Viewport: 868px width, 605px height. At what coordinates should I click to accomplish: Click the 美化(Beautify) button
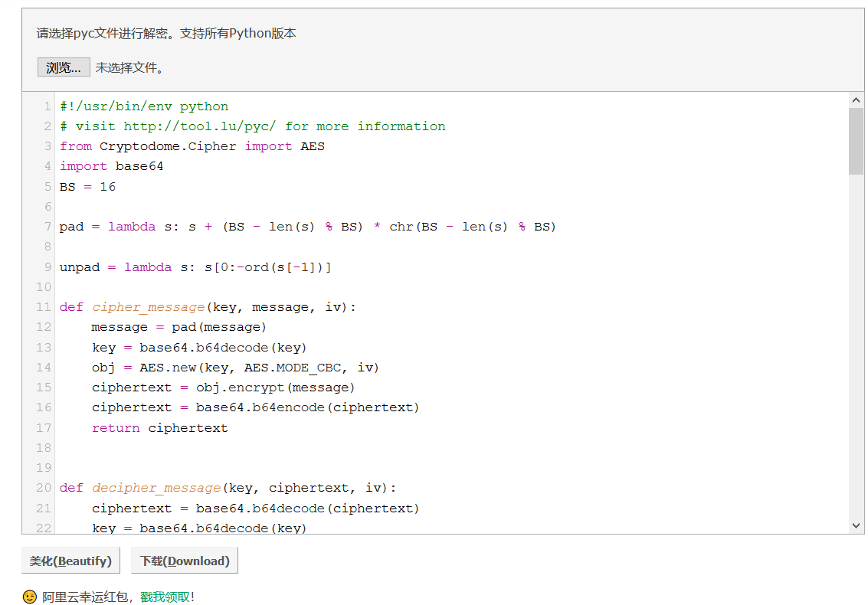pyautogui.click(x=70, y=561)
